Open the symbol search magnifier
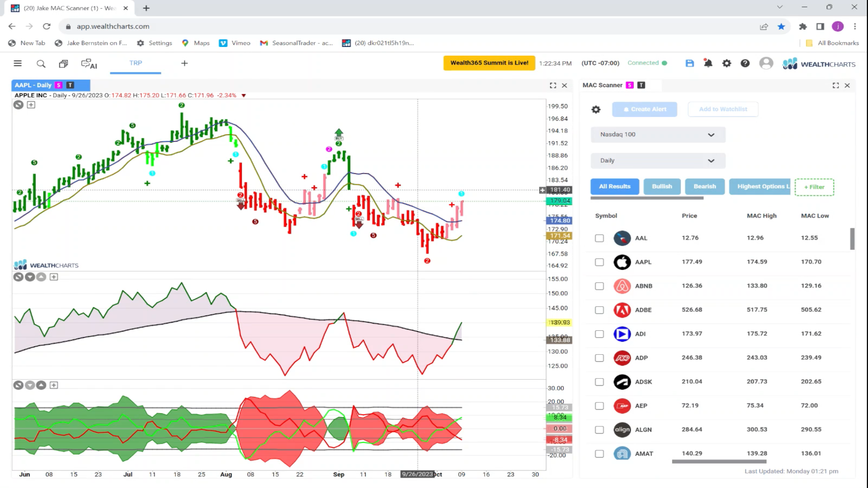Image resolution: width=868 pixels, height=488 pixels. (x=41, y=64)
